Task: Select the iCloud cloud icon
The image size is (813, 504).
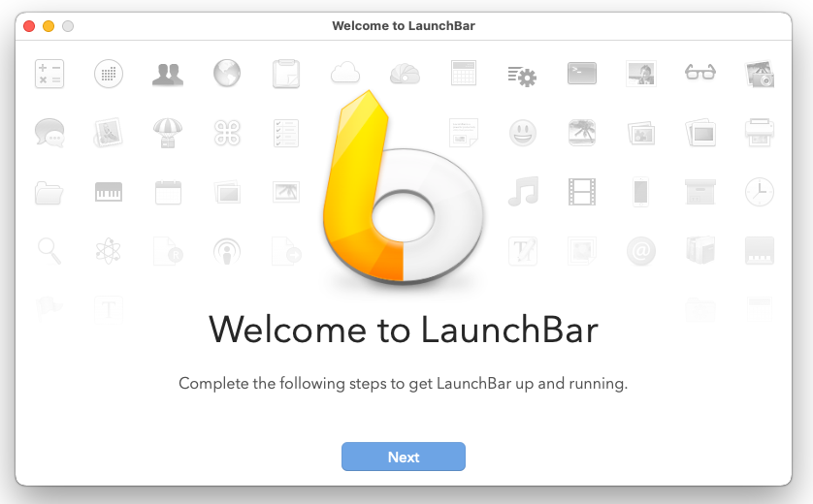Action: [345, 73]
